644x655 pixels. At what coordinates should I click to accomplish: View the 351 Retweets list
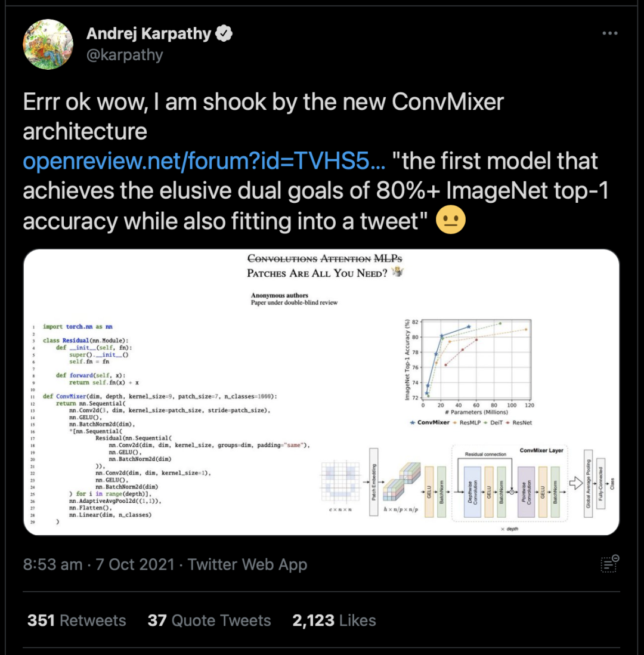77,620
